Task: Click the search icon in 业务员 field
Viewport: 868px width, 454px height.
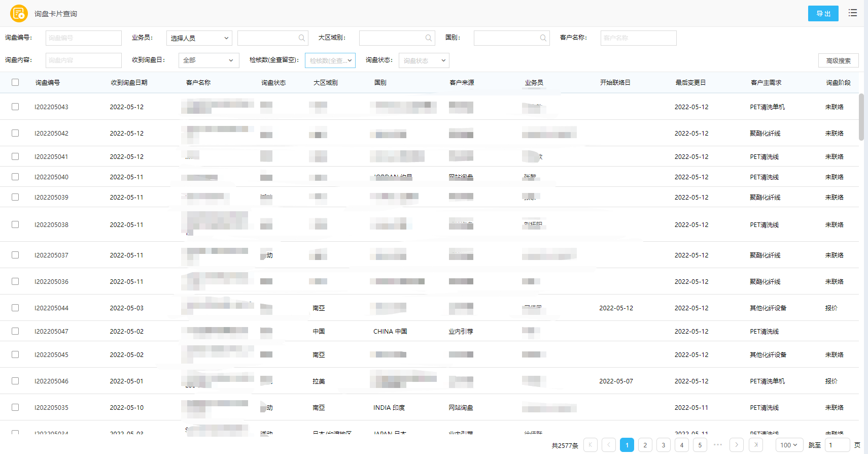Action: 302,38
